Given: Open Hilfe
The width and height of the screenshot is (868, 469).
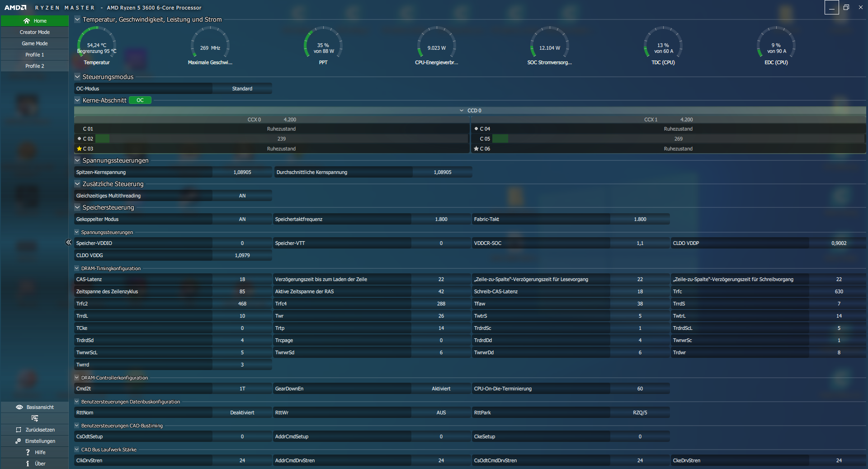Looking at the screenshot, I should [x=35, y=452].
